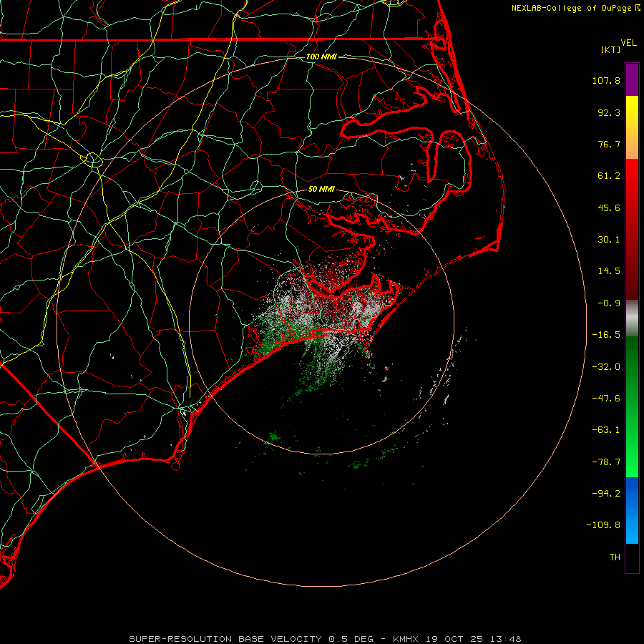The image size is (644, 644).
Task: Click the purple segment of the velocity color bar
Action: [x=632, y=79]
